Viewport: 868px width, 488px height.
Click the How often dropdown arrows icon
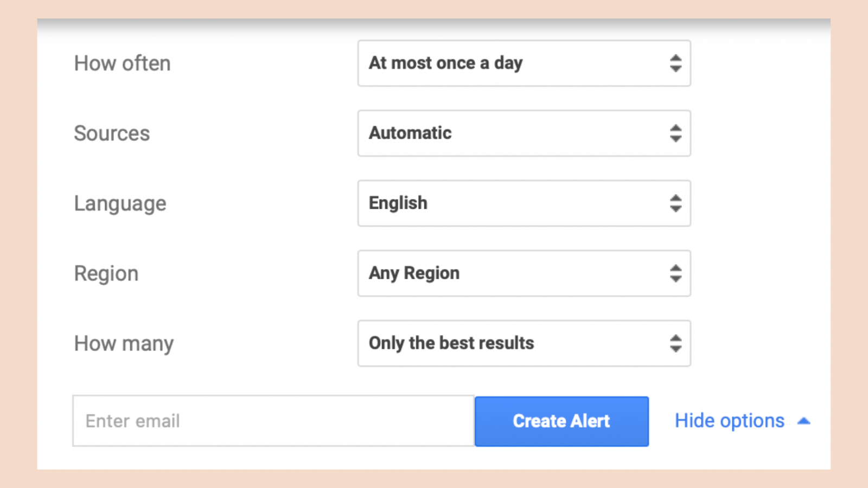coord(675,63)
